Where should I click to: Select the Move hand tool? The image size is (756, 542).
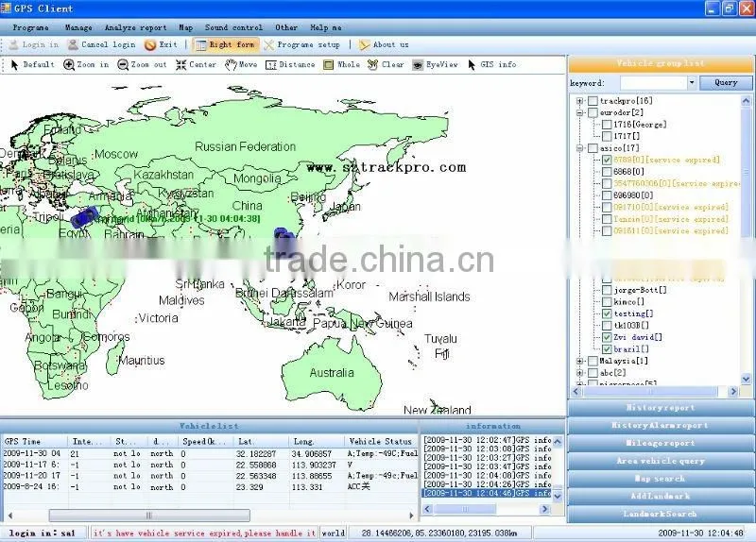[x=241, y=64]
